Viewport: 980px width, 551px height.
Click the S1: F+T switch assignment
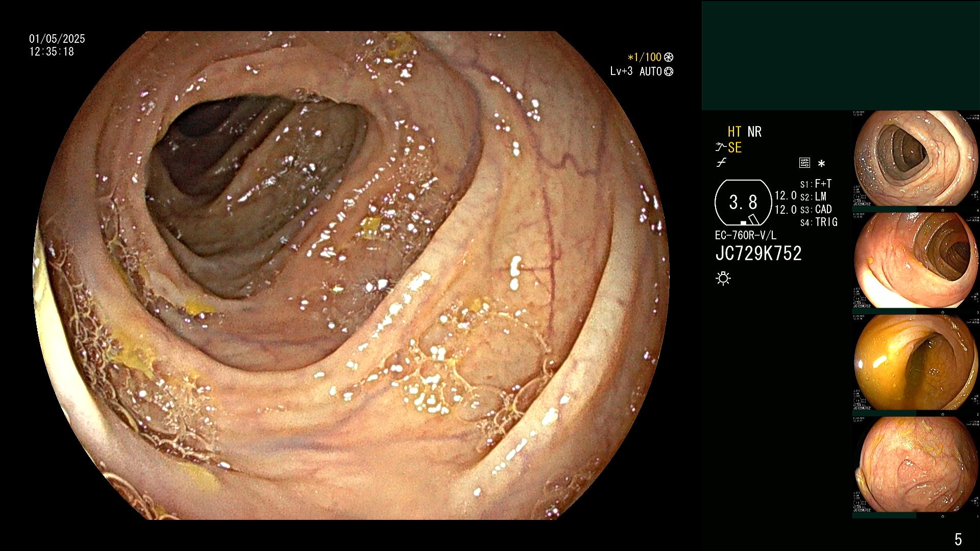(816, 184)
